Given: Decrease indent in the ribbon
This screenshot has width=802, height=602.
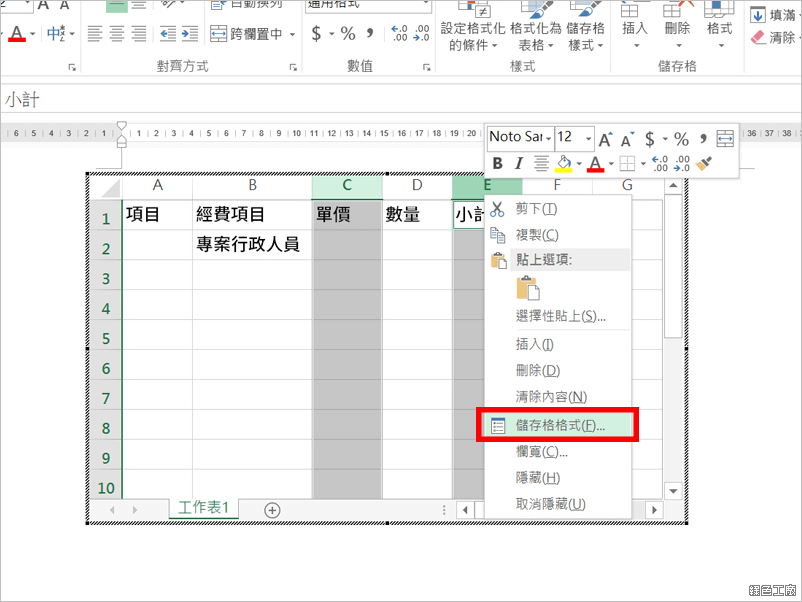Looking at the screenshot, I should tap(168, 34).
